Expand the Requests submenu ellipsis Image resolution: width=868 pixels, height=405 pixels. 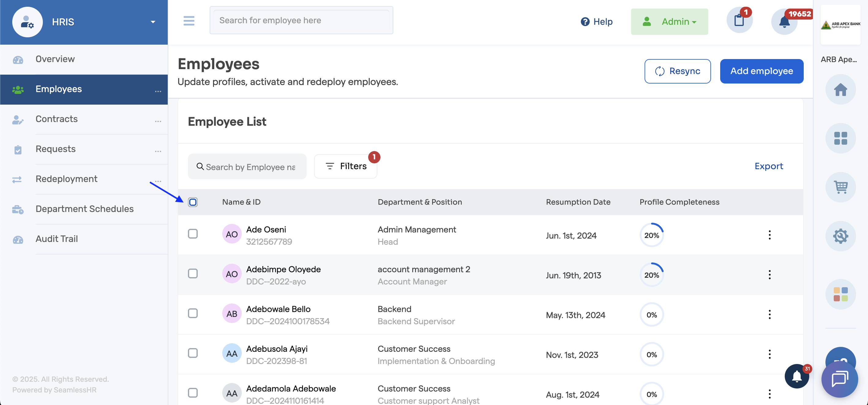(158, 151)
